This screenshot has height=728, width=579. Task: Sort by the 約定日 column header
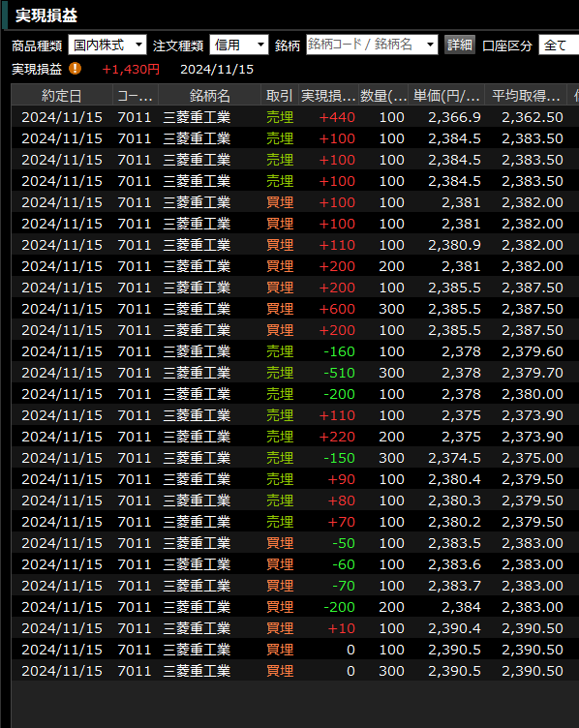click(x=62, y=96)
